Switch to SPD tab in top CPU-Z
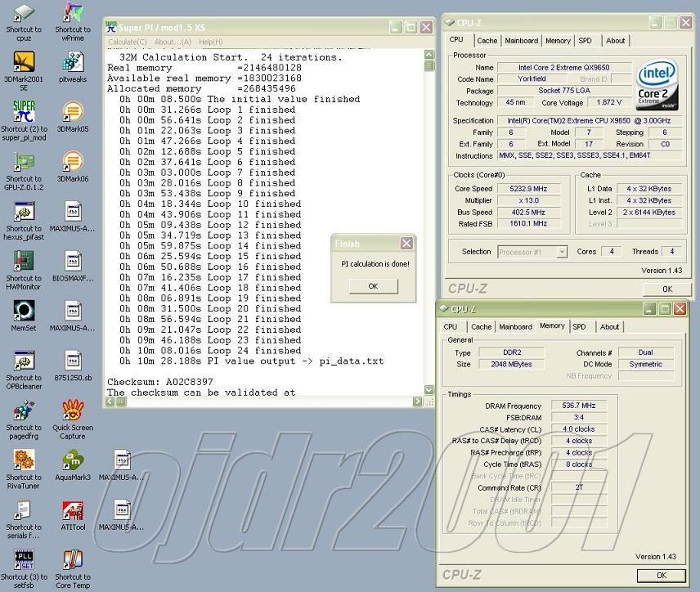Screen dimensions: 700x592 click(x=585, y=41)
